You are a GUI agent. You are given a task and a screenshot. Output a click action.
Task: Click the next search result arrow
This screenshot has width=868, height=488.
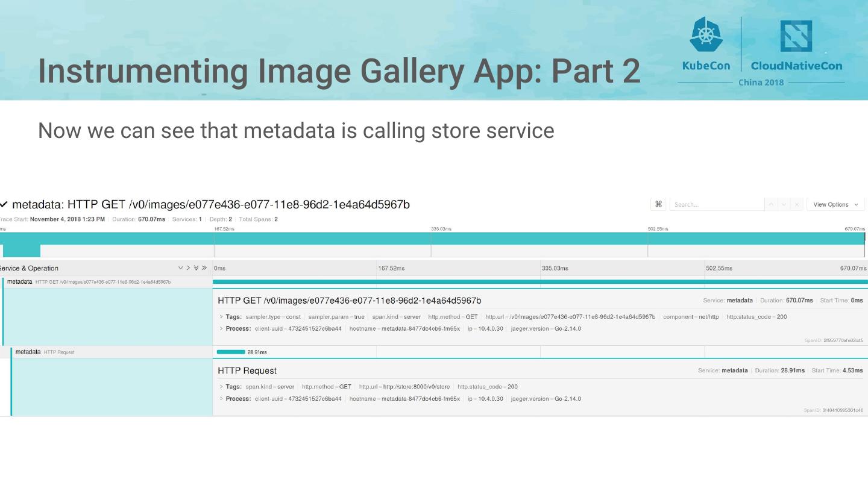[x=784, y=204]
